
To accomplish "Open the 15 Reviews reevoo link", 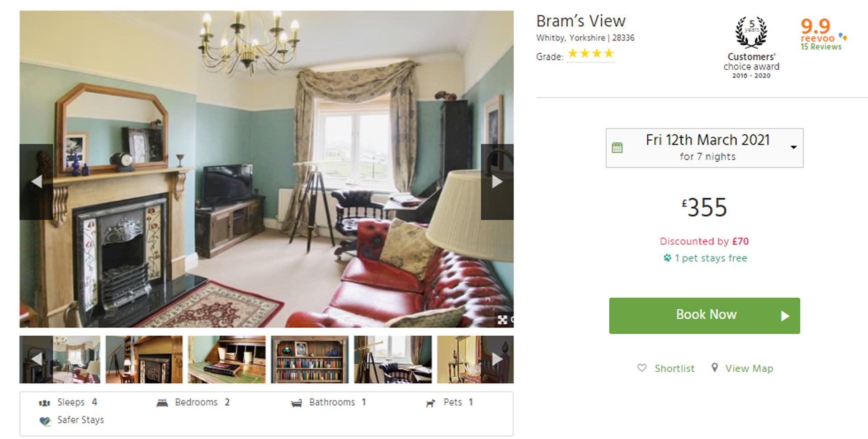I will tap(821, 47).
